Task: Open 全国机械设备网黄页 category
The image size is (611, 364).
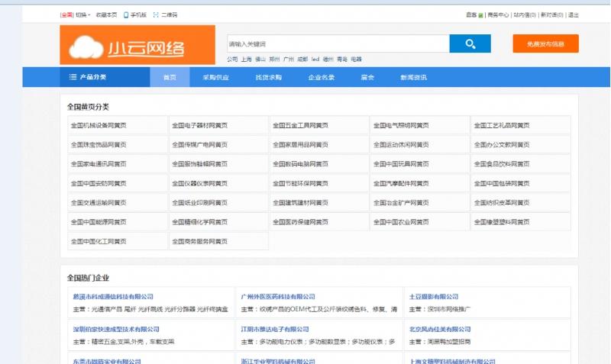Action: (x=99, y=125)
